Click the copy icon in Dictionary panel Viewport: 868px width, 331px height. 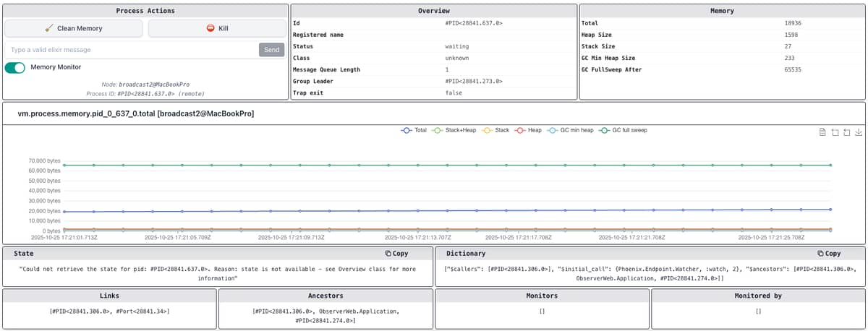(820, 254)
